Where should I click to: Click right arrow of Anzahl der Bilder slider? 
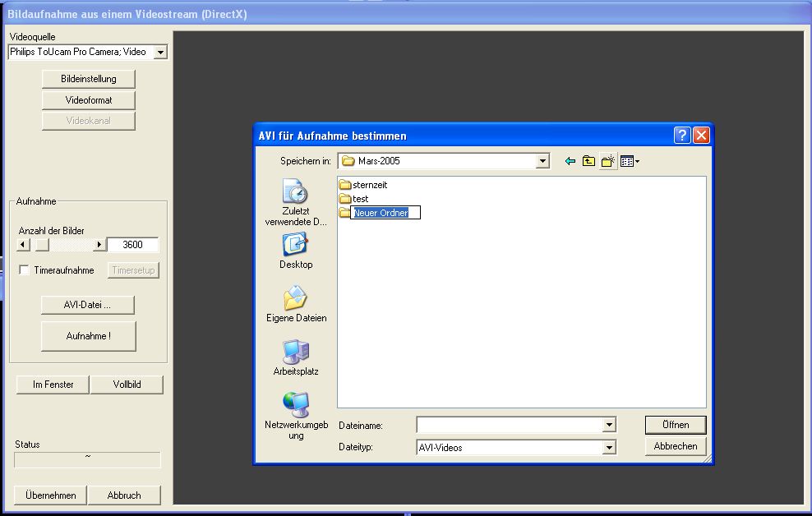tap(99, 245)
